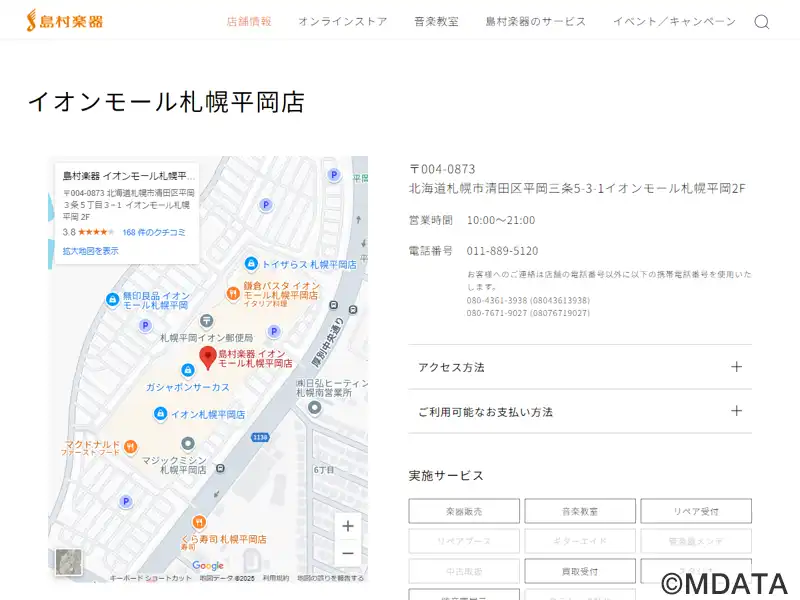
Task: Open the オンラインストア menu item
Action: (x=343, y=21)
